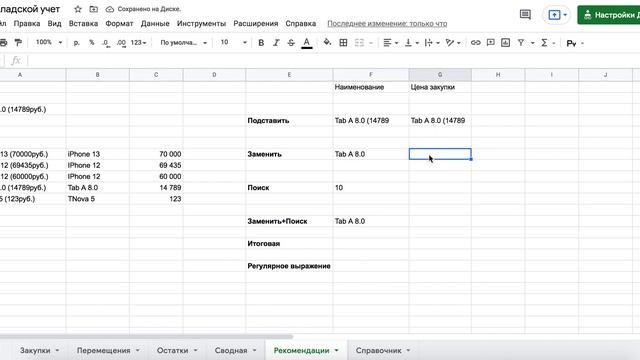Open the font size 10 dropdown
Image resolution: width=640 pixels, height=360 pixels.
(x=233, y=42)
